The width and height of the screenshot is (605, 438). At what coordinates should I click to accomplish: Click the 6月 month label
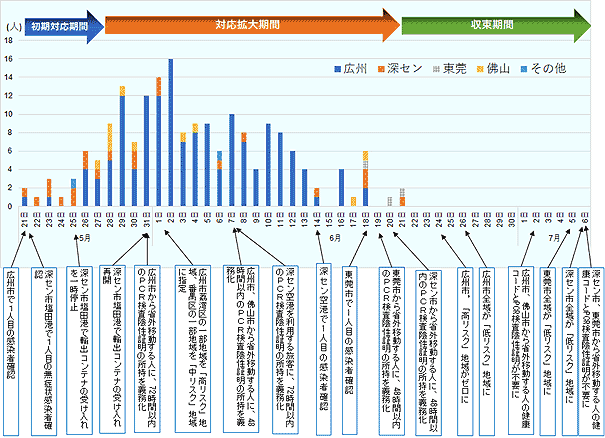point(335,238)
